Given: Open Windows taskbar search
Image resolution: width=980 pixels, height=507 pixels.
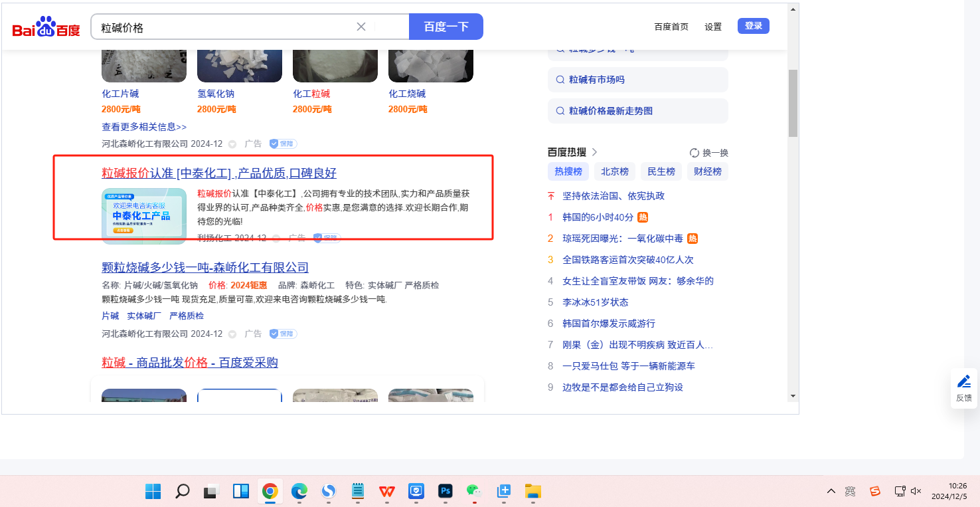Looking at the screenshot, I should coord(182,491).
